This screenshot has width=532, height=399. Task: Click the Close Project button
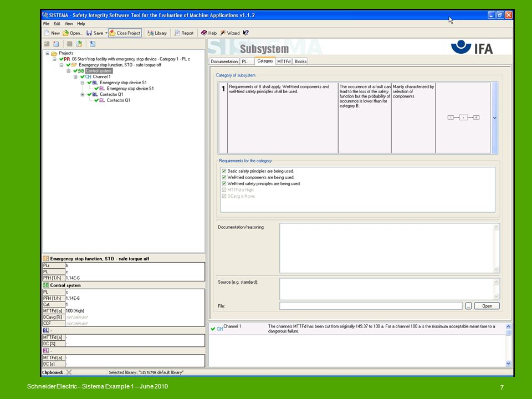coord(125,33)
